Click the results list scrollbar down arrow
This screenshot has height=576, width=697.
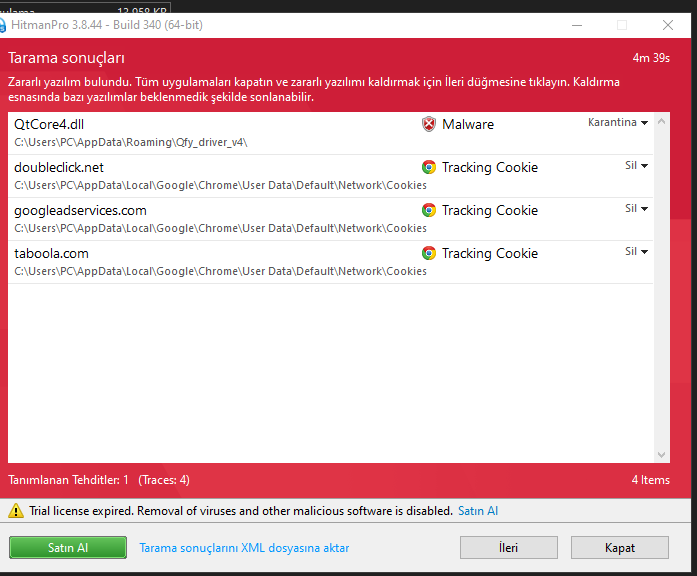pos(662,455)
